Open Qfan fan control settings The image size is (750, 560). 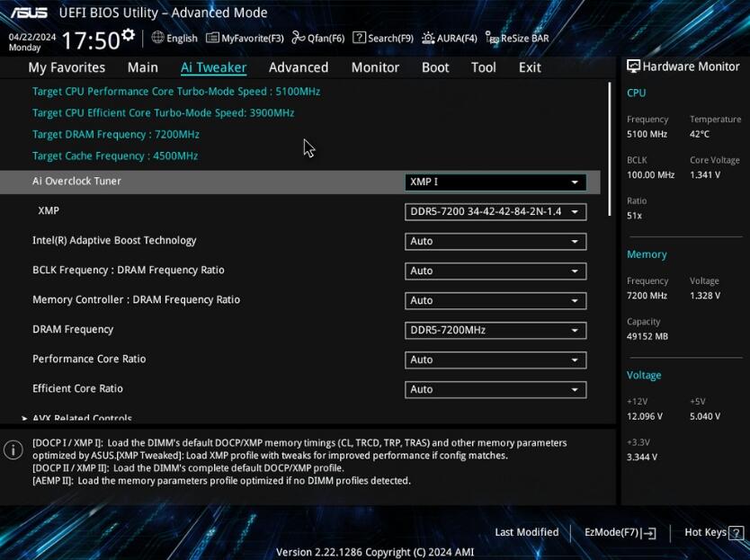pos(317,38)
